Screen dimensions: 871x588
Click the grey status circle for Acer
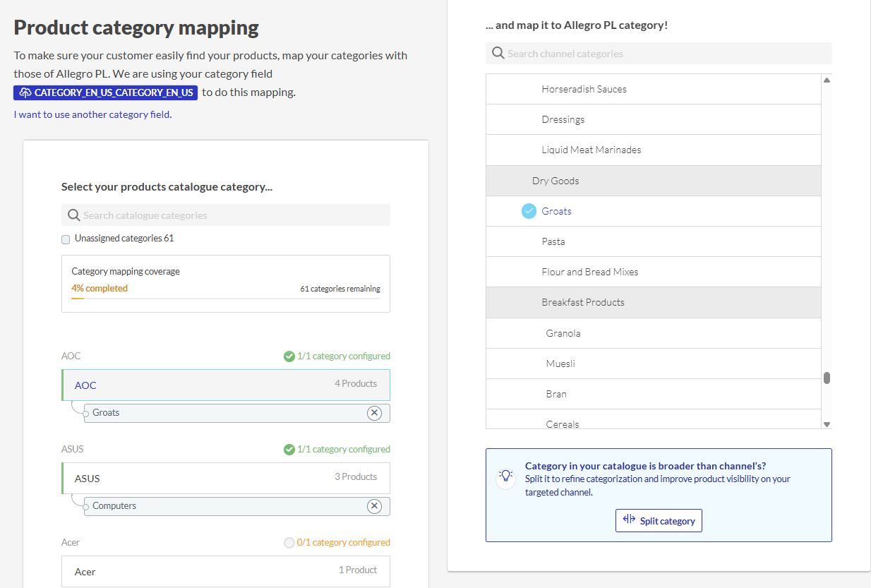point(289,543)
